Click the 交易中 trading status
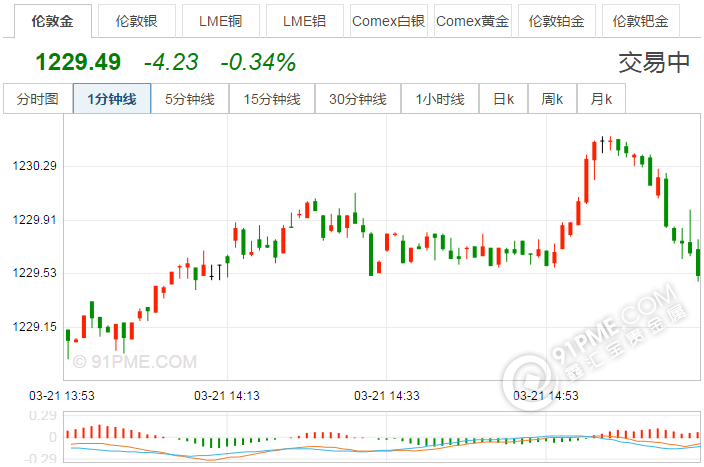Screen dimensions: 704x467 point(654,62)
